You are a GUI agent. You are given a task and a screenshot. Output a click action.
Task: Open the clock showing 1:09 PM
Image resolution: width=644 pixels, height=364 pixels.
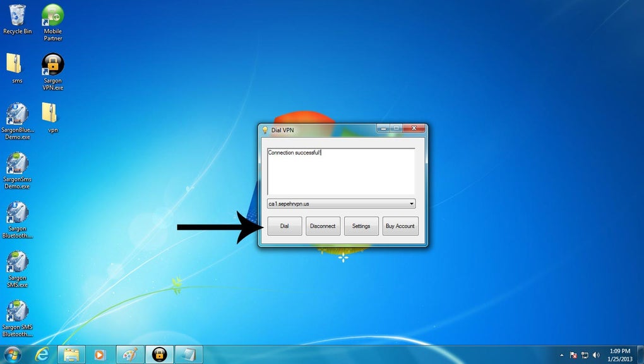[x=620, y=355]
